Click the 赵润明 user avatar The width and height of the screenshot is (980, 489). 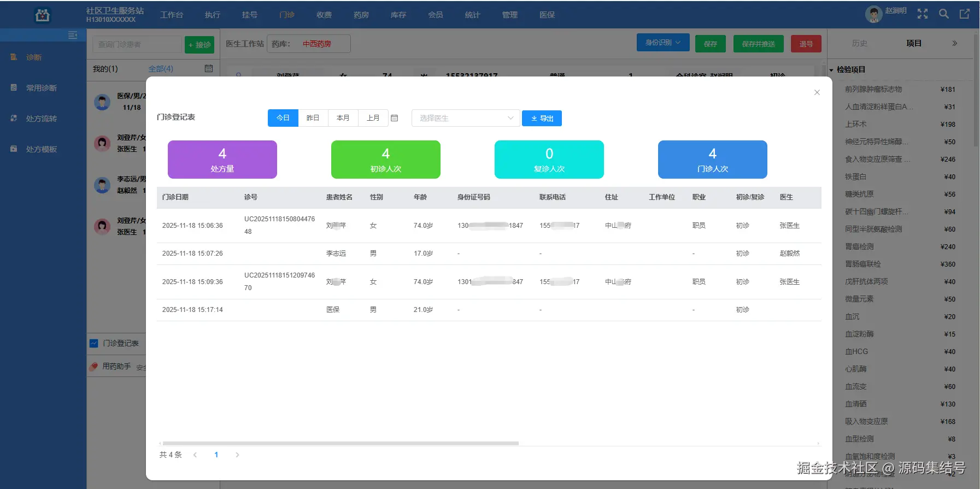coord(873,14)
